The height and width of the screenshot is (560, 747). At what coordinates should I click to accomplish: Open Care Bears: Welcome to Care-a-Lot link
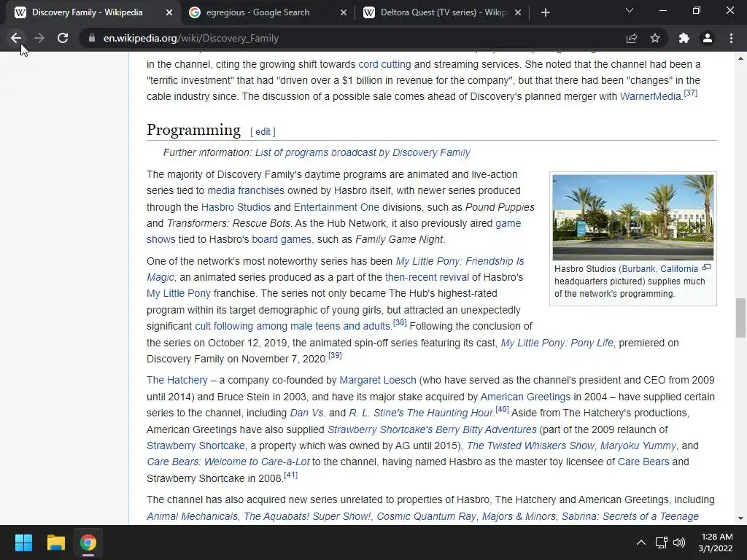coord(228,462)
